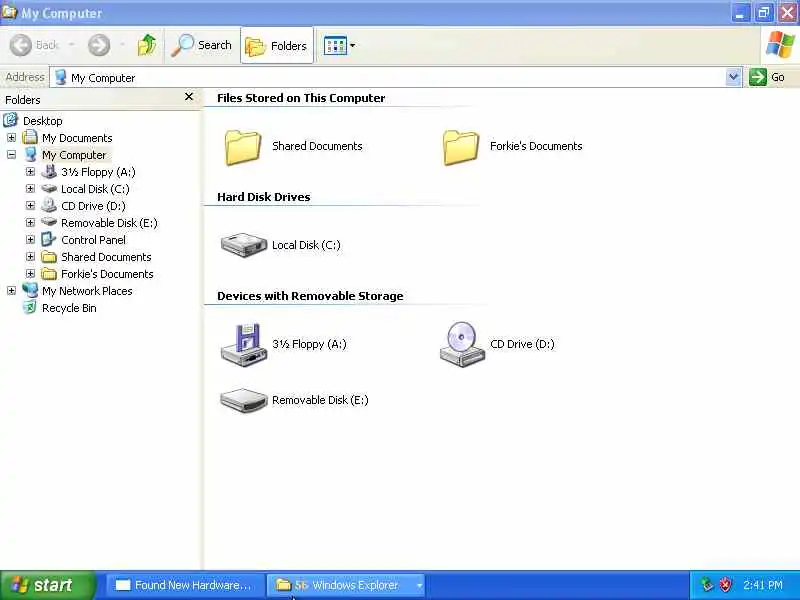Select My Documents icon in tree
Image resolution: width=800 pixels, height=600 pixels.
[30, 137]
